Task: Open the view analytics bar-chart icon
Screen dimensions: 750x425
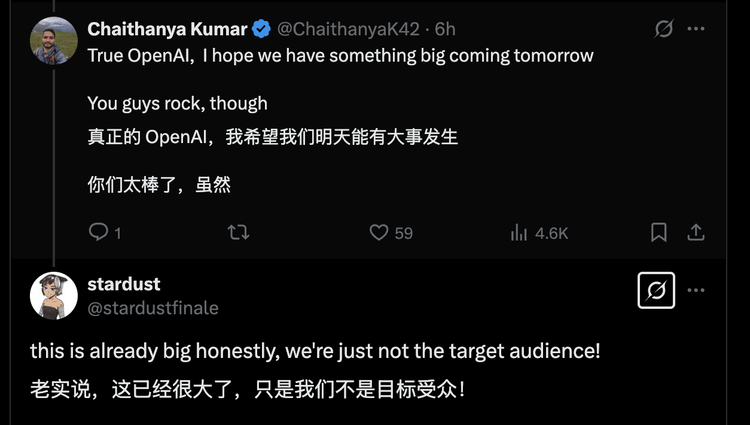Action: coord(518,233)
